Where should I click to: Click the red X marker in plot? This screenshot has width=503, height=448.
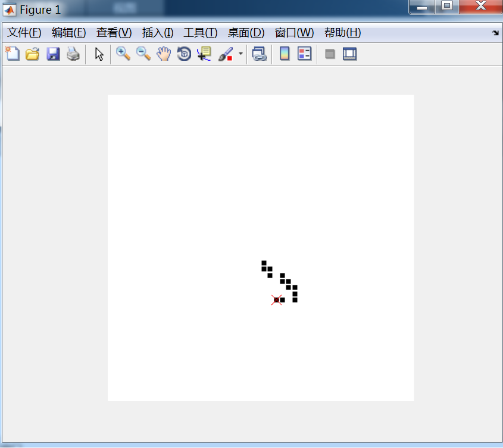tap(277, 300)
